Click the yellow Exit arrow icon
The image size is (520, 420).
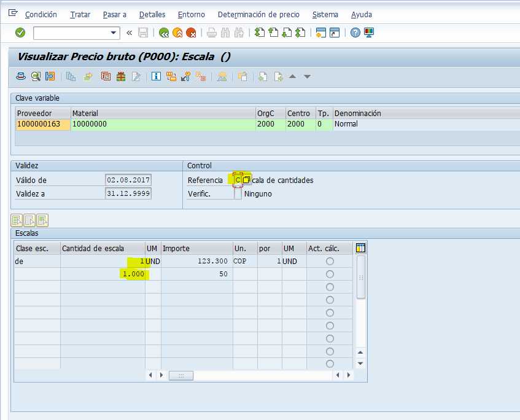click(x=177, y=33)
